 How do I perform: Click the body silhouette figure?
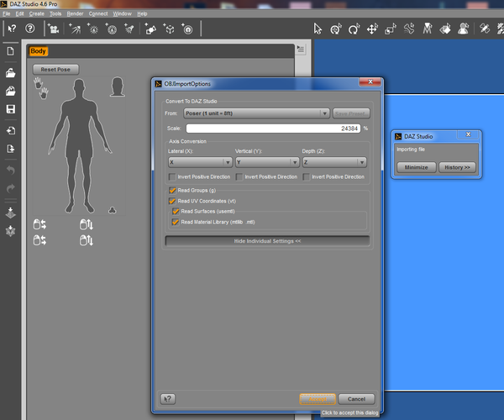[x=80, y=146]
